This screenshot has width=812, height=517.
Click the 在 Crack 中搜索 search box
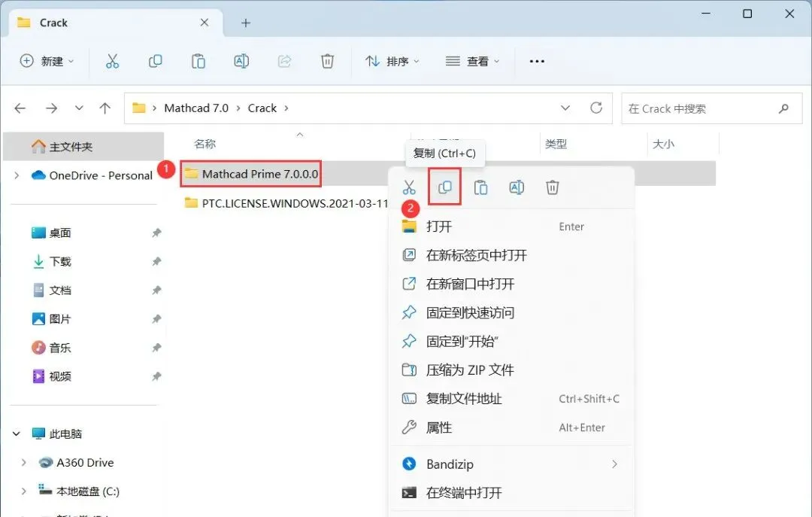tap(711, 108)
